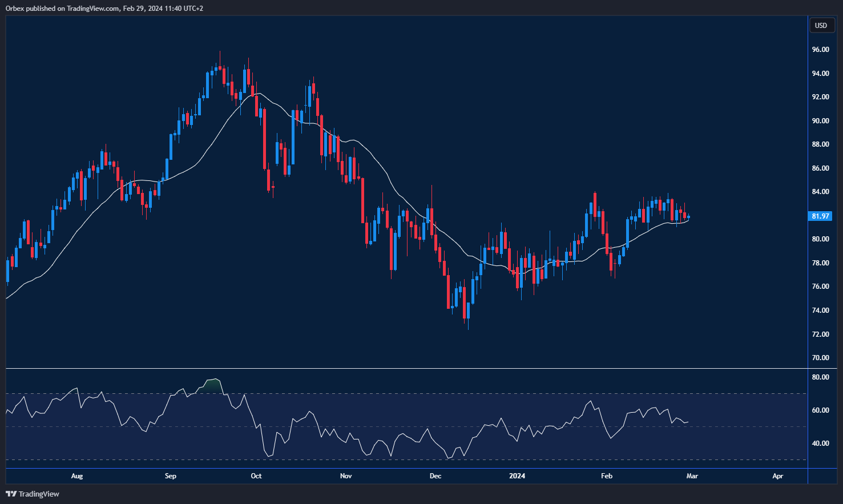Select the 2024 label on the time axis
The height and width of the screenshot is (504, 843).
click(517, 475)
